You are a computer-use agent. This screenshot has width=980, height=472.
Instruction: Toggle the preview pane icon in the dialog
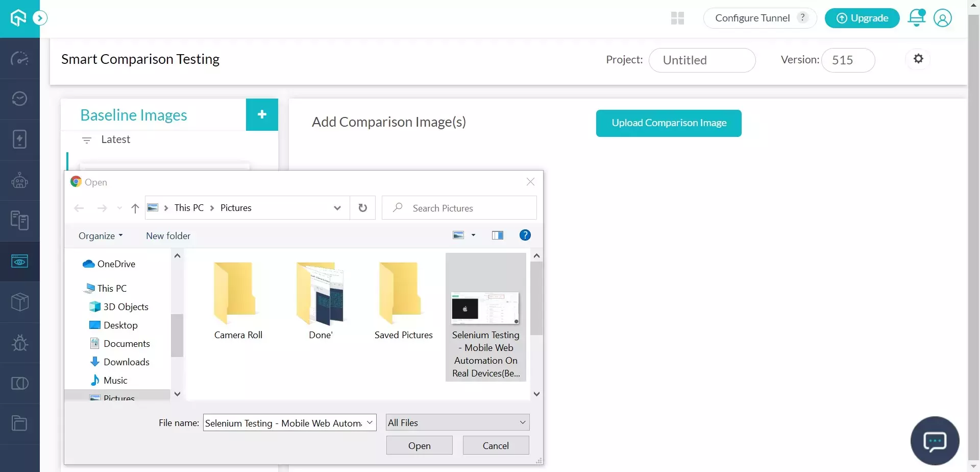point(497,235)
